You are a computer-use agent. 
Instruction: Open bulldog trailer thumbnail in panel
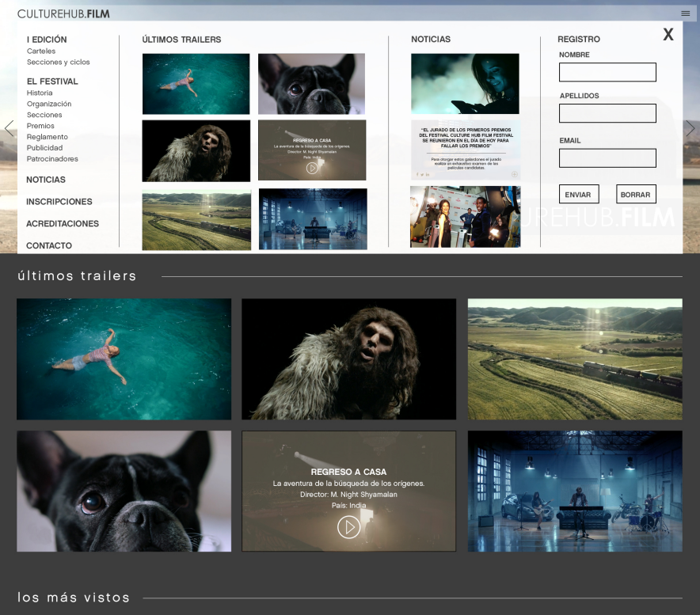click(312, 84)
